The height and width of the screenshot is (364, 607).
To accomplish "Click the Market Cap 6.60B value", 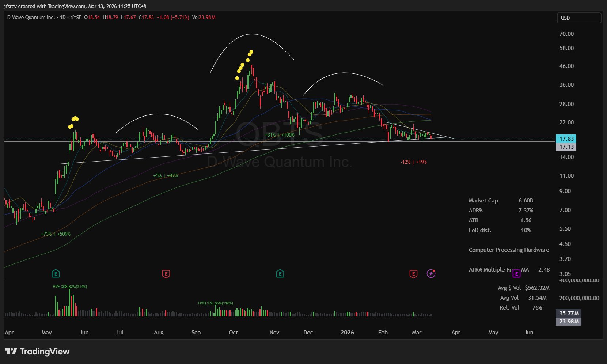I will 526,201.
